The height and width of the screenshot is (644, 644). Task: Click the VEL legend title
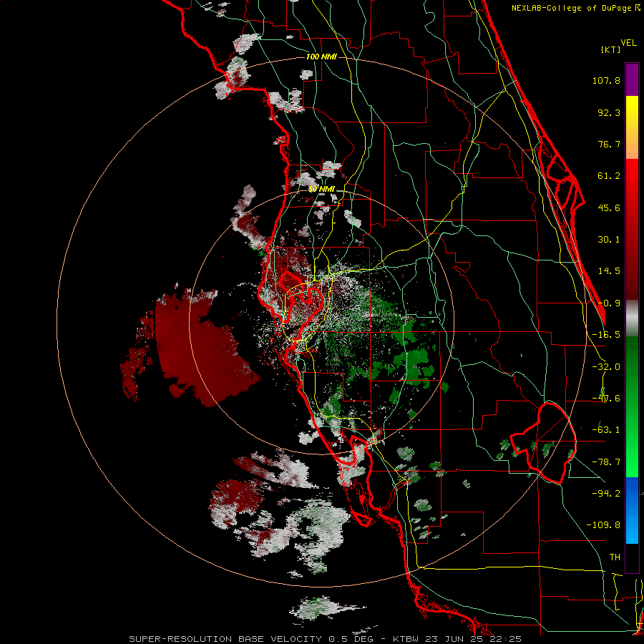click(628, 43)
